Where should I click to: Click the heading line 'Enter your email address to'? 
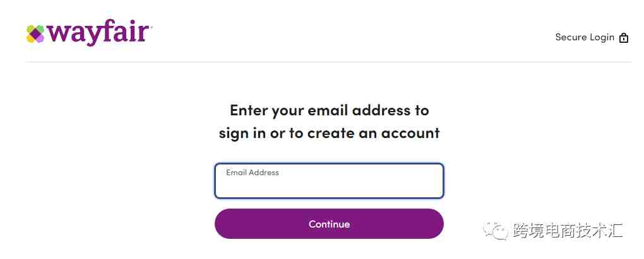pyautogui.click(x=329, y=110)
